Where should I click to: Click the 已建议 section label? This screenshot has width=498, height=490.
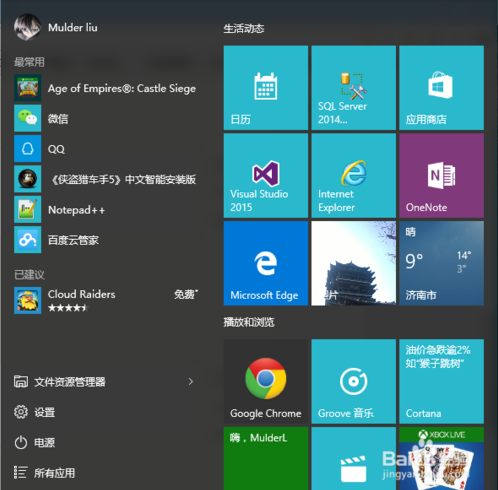coord(29,275)
